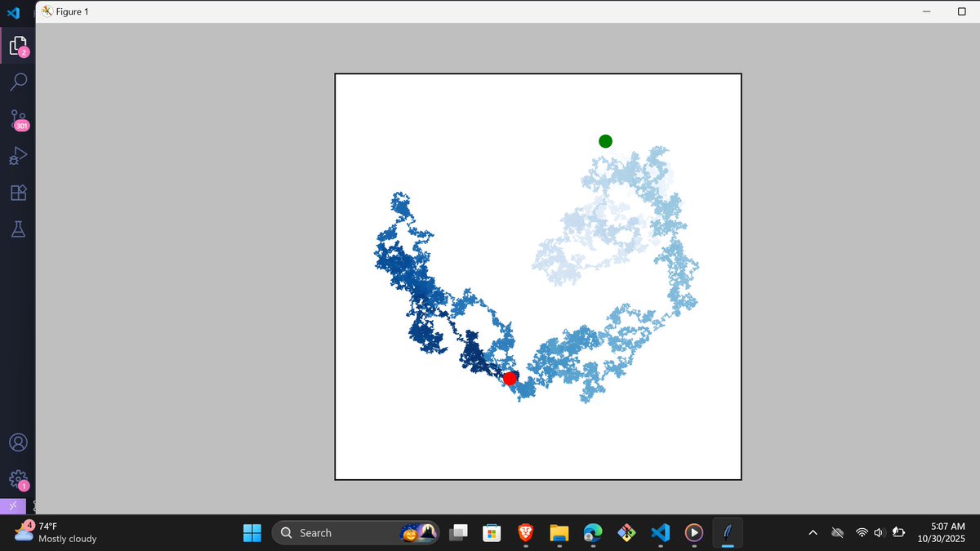
Task: Open the Explorer view in VS Code sidebar
Action: tap(18, 45)
